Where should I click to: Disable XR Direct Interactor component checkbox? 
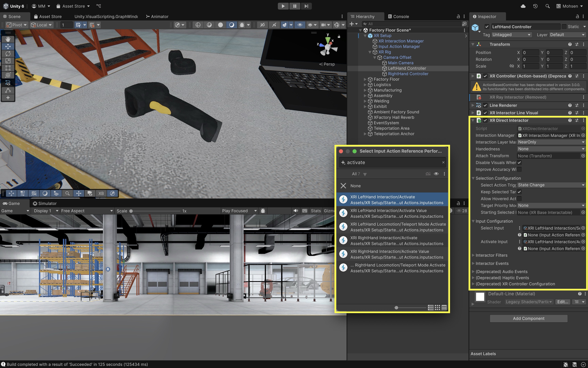(485, 120)
